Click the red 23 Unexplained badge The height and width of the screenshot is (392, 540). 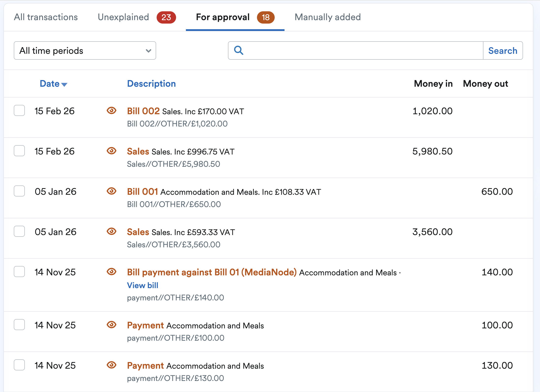coord(166,17)
